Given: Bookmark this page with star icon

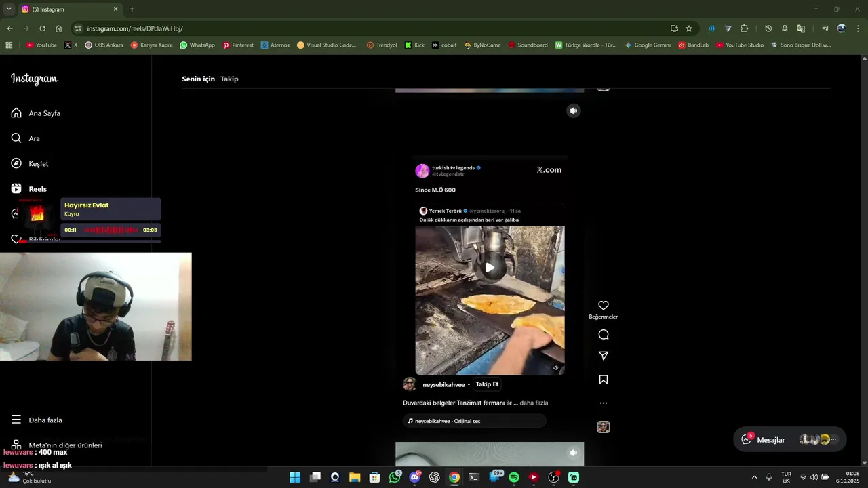Looking at the screenshot, I should [689, 28].
